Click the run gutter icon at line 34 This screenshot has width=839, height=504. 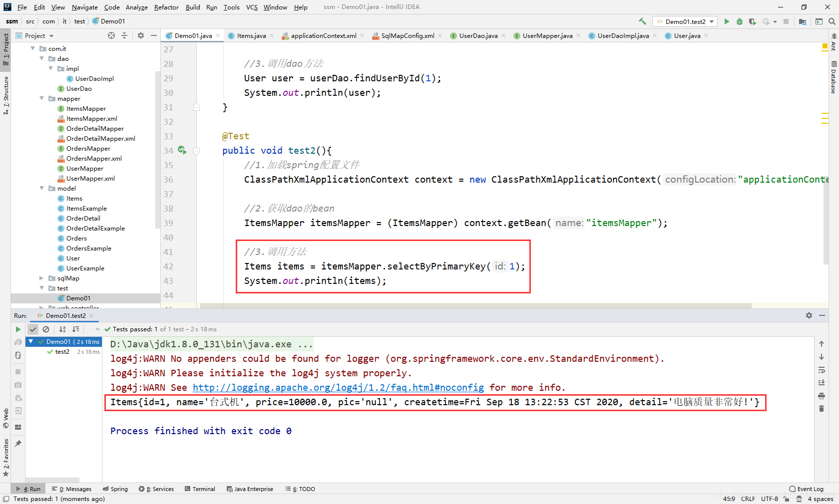(182, 150)
